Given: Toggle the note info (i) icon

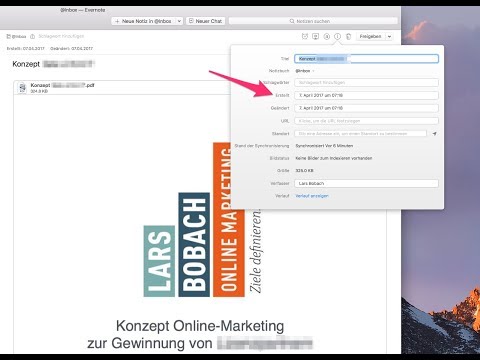Looking at the screenshot, I should coord(338,36).
